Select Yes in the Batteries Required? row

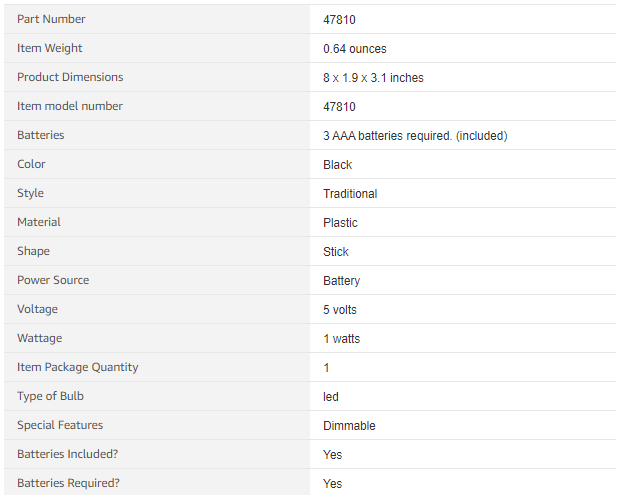tap(332, 484)
